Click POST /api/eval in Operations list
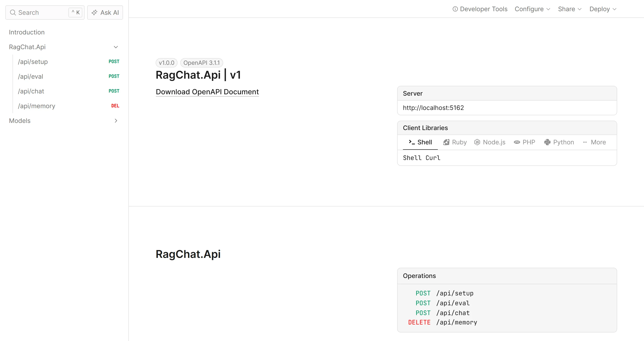 click(x=443, y=303)
